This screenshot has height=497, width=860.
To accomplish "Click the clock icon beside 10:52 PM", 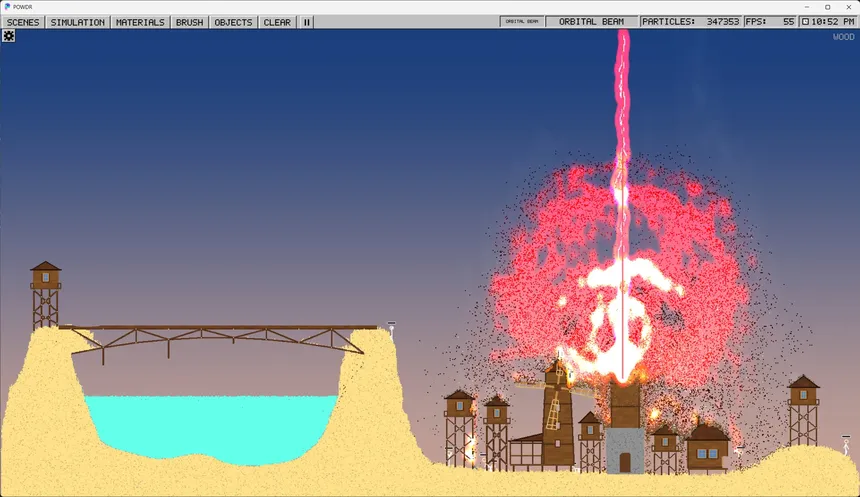I will (805, 21).
